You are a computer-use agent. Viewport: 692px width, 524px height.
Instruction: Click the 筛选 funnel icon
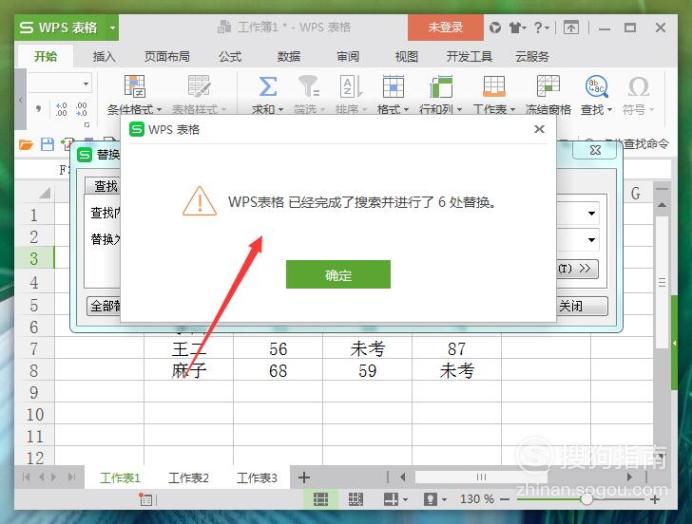(309, 86)
